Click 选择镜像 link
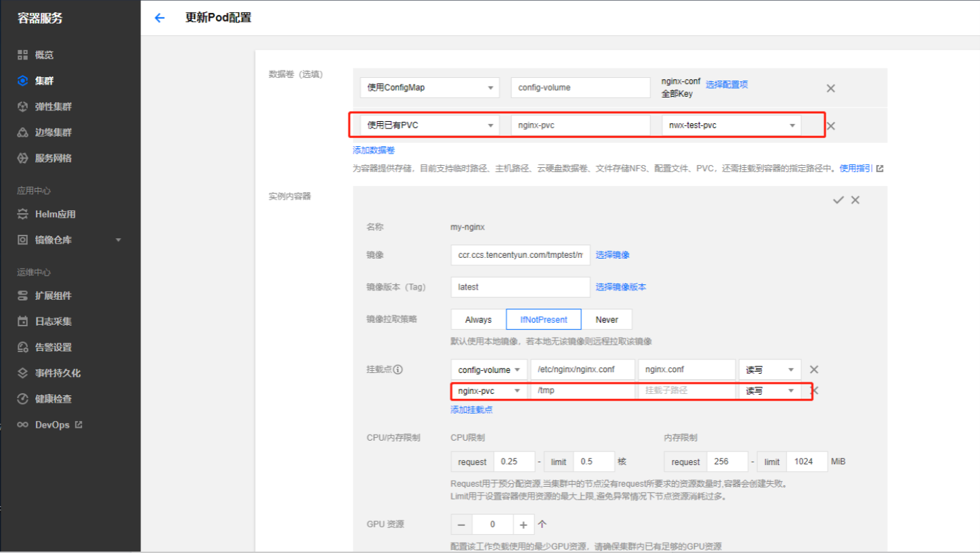Screen dimensions: 980x553 coord(613,255)
